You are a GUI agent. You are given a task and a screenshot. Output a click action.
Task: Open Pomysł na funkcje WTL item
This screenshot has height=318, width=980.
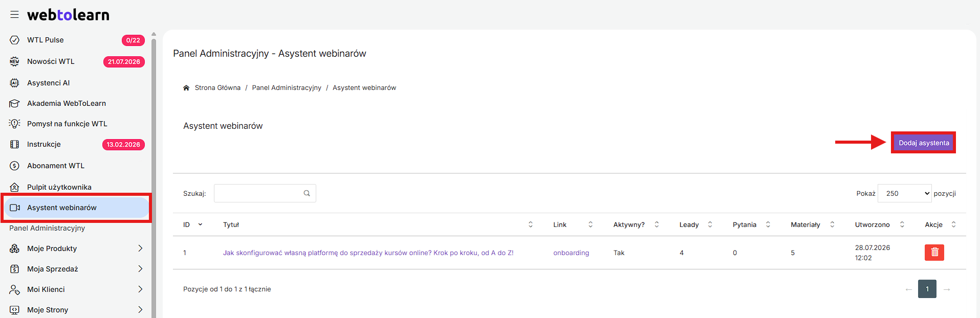point(67,124)
